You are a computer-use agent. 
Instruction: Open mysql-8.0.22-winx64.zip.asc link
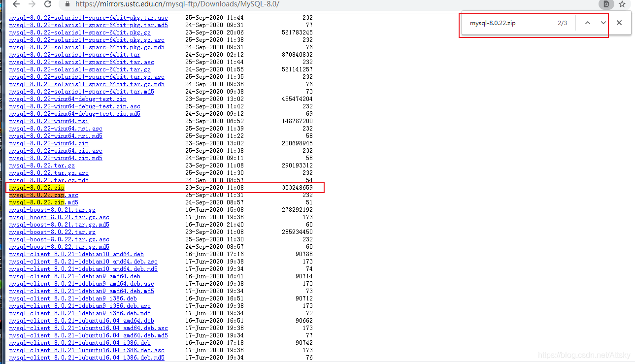pyautogui.click(x=56, y=151)
